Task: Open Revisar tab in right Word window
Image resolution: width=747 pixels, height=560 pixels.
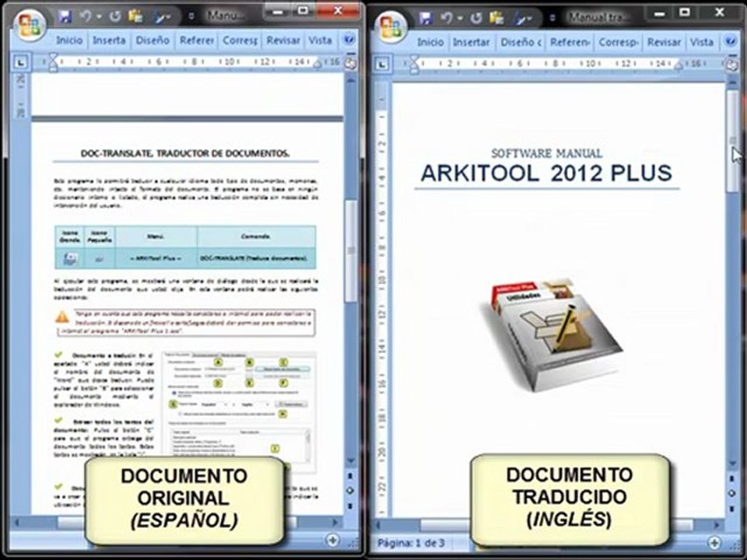Action: click(664, 42)
